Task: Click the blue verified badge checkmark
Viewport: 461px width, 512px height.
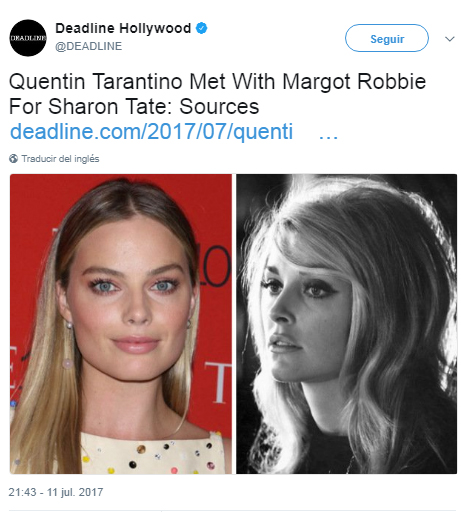Action: 201,28
